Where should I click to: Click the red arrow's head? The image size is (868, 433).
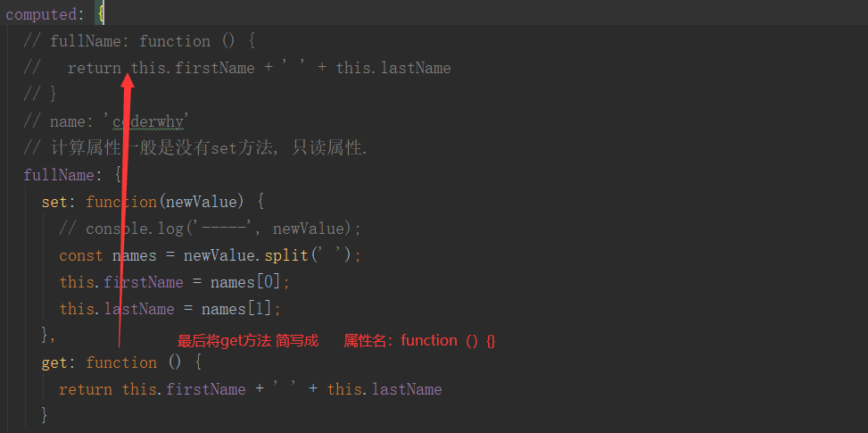pos(127,77)
